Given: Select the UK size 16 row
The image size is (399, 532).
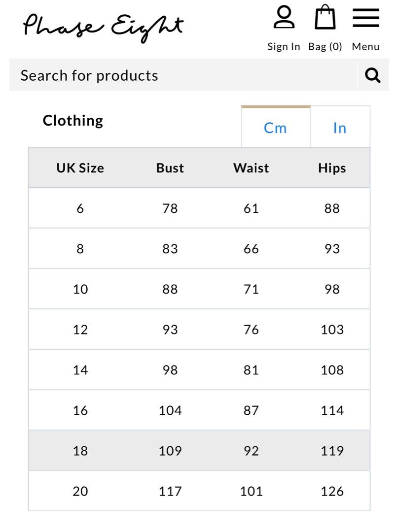Looking at the screenshot, I should tap(199, 410).
